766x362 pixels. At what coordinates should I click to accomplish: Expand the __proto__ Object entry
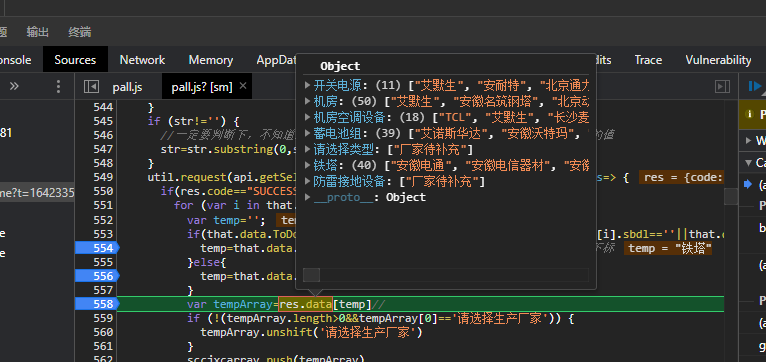[x=307, y=197]
